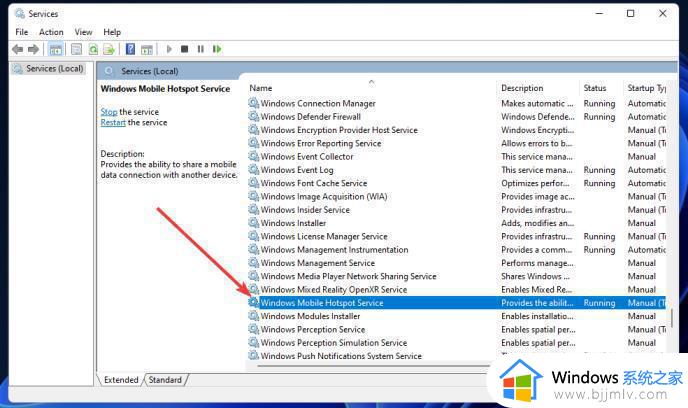688x408 pixels.
Task: Click 'Shares Windows ...' description cell
Action: click(x=535, y=276)
